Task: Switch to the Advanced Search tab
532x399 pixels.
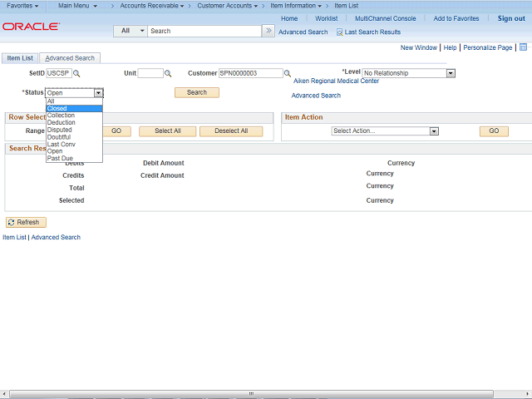Action: [70, 58]
